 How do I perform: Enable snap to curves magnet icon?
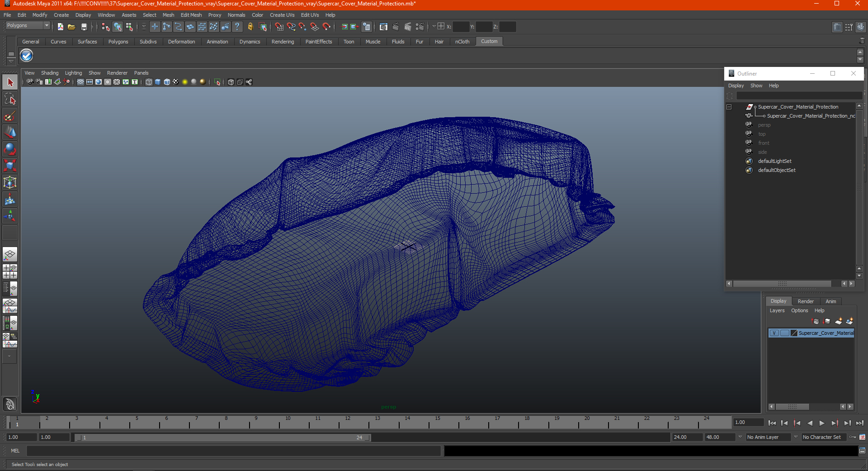click(x=291, y=27)
